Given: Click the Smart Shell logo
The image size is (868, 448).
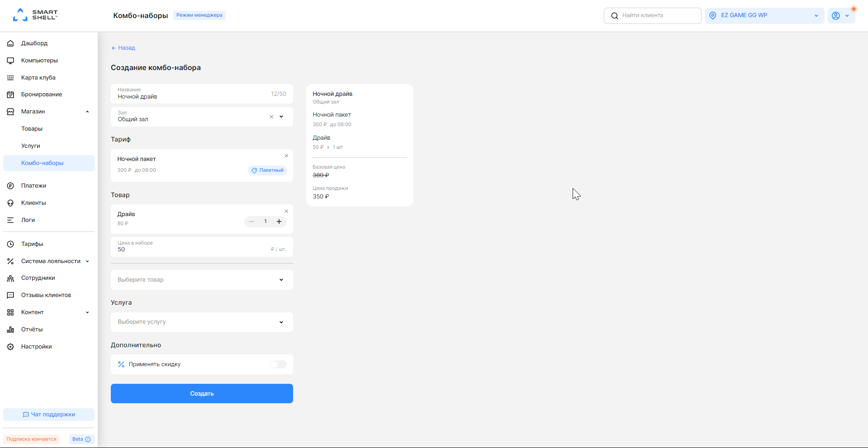Looking at the screenshot, I should click(35, 15).
